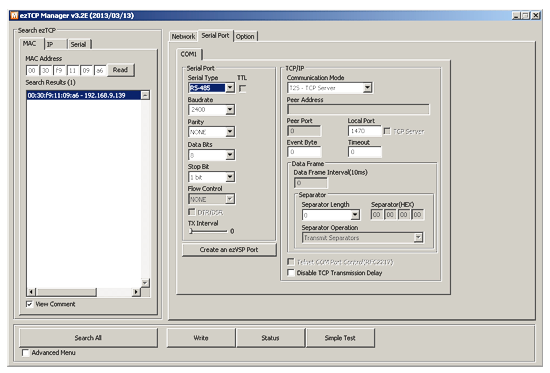Click the Peer Port field
This screenshot has width=550, height=373.
(304, 131)
